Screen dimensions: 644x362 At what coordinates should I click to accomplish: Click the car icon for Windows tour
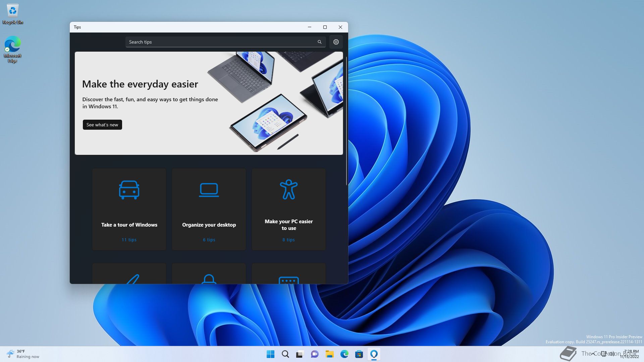click(129, 190)
